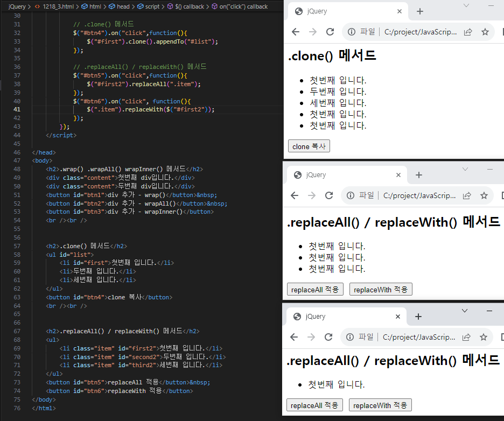Open tab search chevron in middle browser window
The width and height of the screenshot is (504, 421).
pyautogui.click(x=465, y=169)
